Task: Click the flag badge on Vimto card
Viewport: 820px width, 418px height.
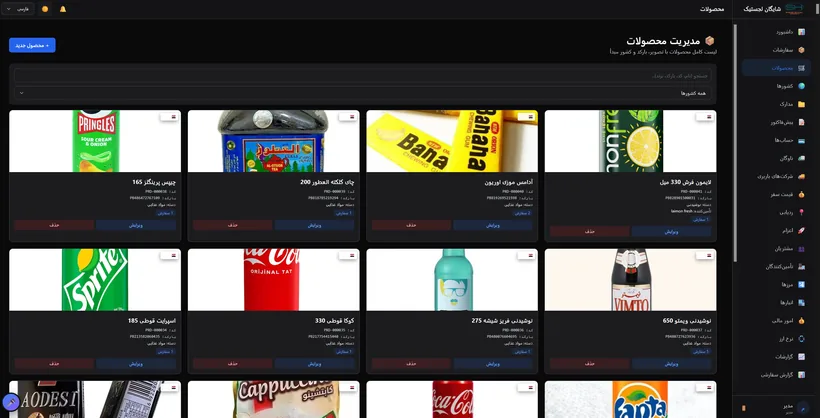Action: tap(704, 256)
